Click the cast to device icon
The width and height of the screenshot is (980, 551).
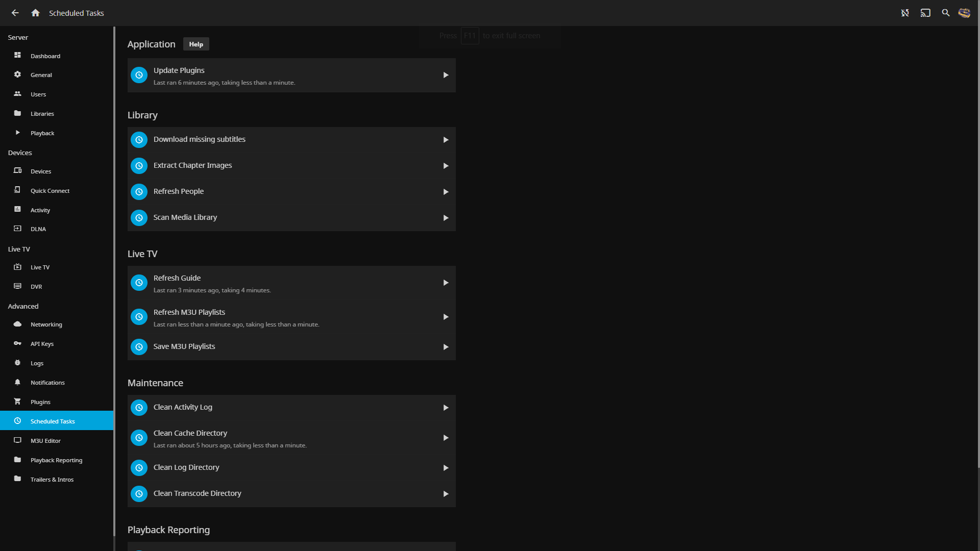[925, 13]
